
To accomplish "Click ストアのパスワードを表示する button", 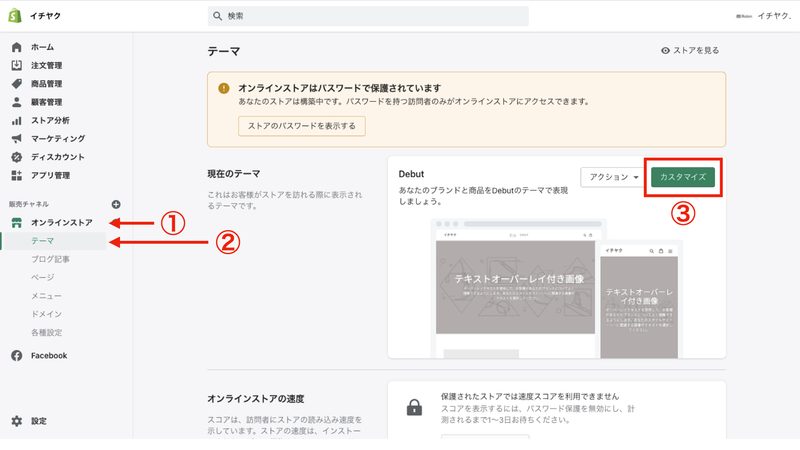I will 302,126.
